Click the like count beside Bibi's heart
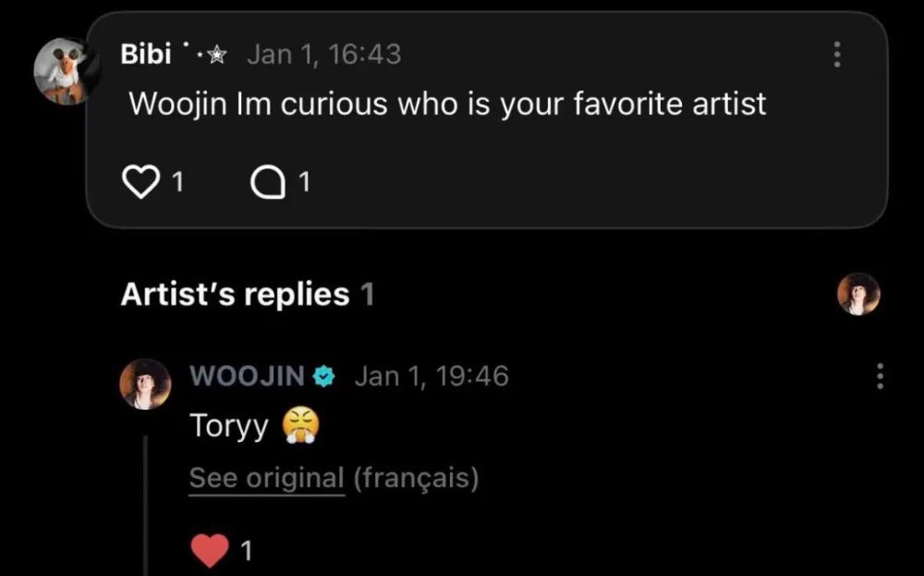This screenshot has width=924, height=576. pos(178,183)
